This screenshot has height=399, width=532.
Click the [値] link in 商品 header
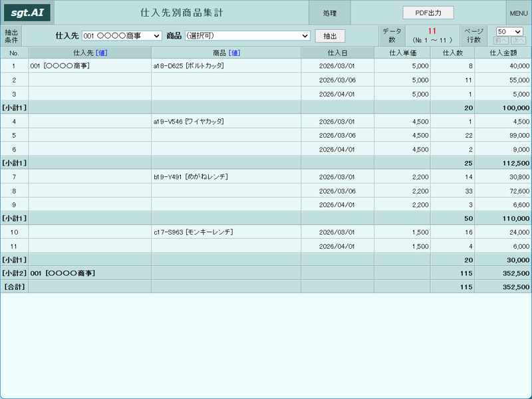pyautogui.click(x=235, y=53)
